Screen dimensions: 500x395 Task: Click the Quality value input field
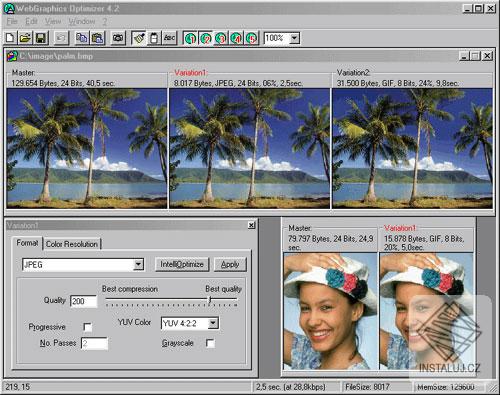click(83, 301)
